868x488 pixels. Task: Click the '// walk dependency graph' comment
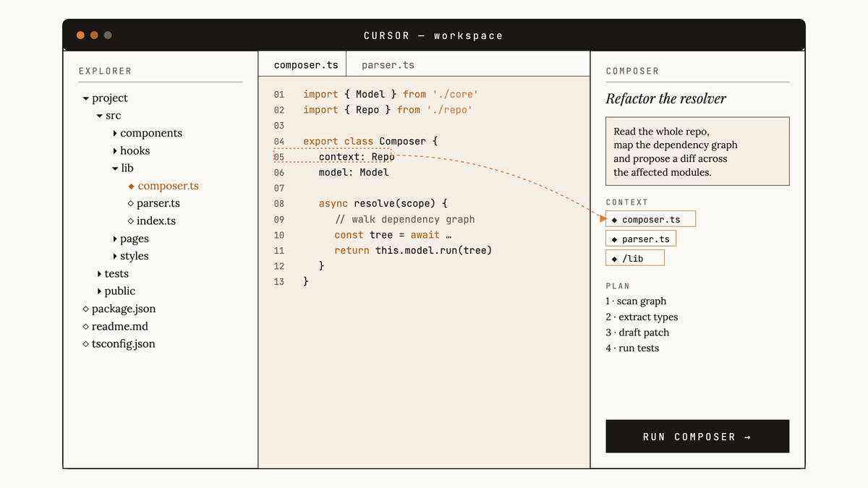click(x=404, y=220)
